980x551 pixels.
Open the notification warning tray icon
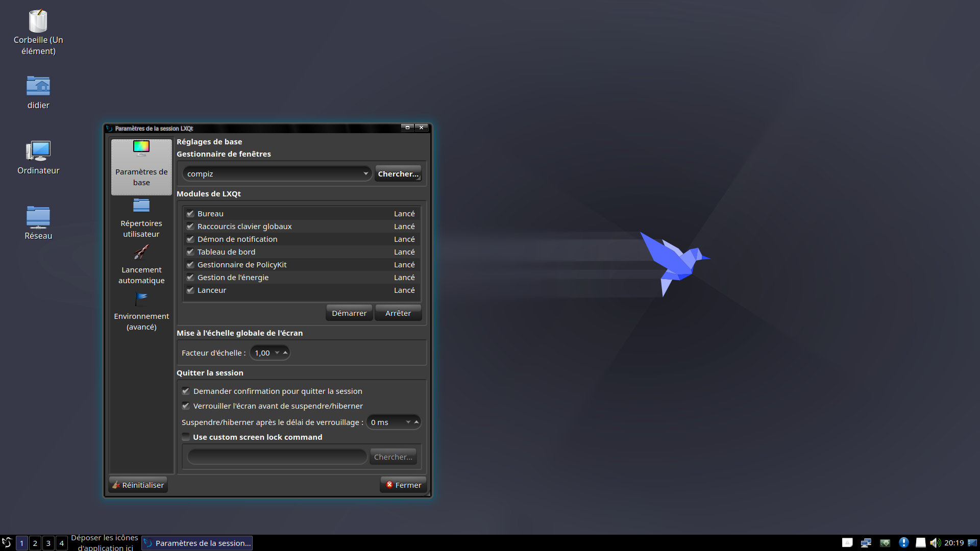(x=905, y=542)
